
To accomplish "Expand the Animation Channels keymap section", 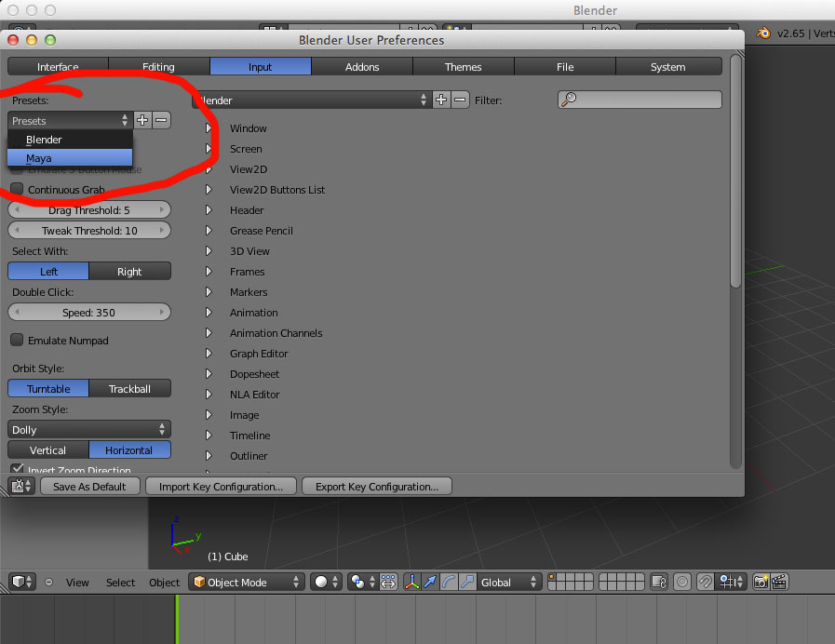I will coord(209,332).
